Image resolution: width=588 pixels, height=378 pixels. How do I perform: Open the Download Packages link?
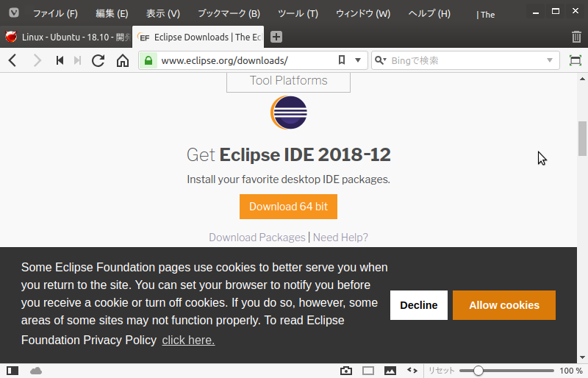(257, 238)
